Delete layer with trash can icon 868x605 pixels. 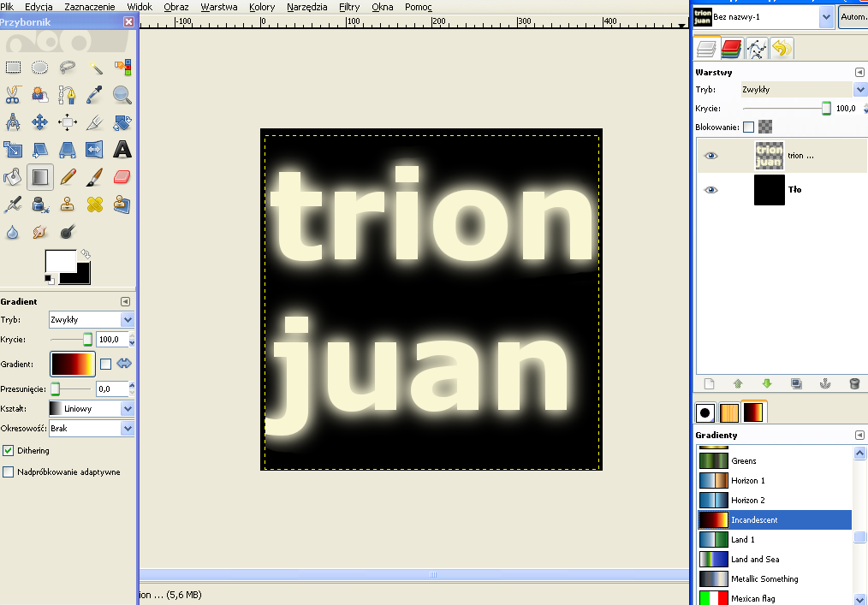853,384
